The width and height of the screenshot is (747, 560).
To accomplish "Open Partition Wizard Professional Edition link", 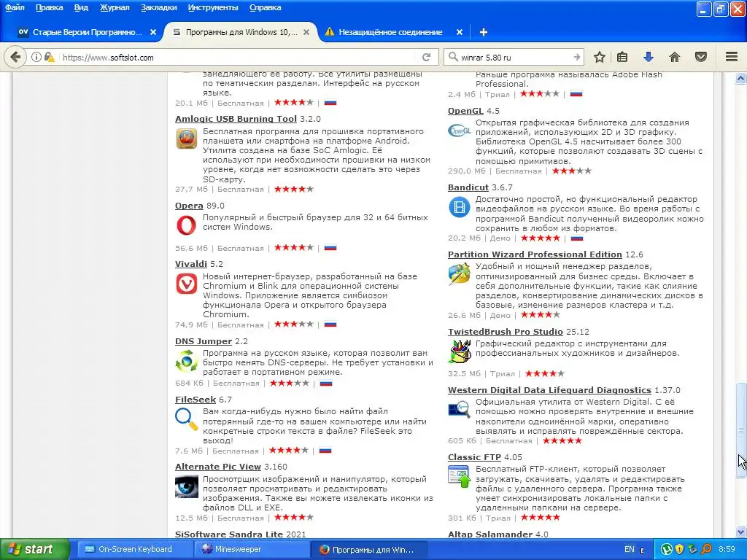I will pyautogui.click(x=535, y=254).
